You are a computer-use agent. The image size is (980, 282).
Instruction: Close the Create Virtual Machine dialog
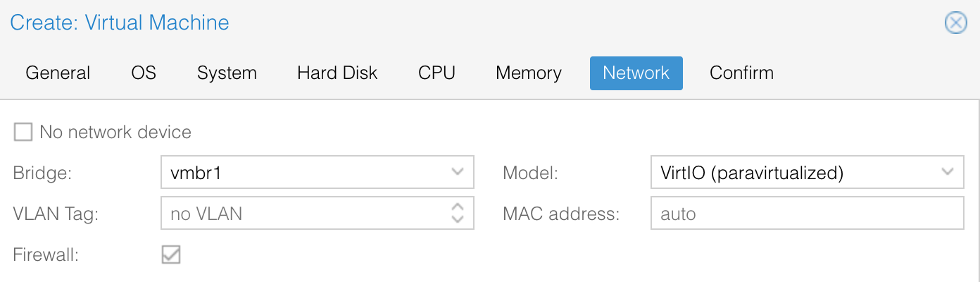955,23
